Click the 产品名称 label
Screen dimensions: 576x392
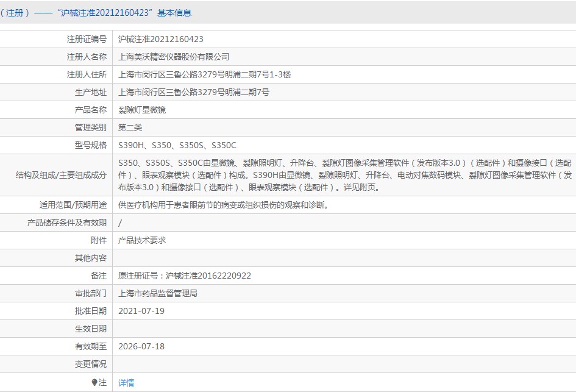tap(91, 110)
